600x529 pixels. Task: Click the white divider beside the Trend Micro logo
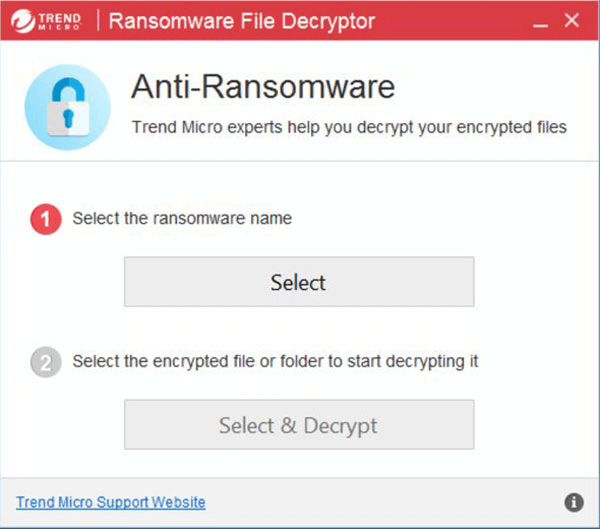(x=97, y=21)
